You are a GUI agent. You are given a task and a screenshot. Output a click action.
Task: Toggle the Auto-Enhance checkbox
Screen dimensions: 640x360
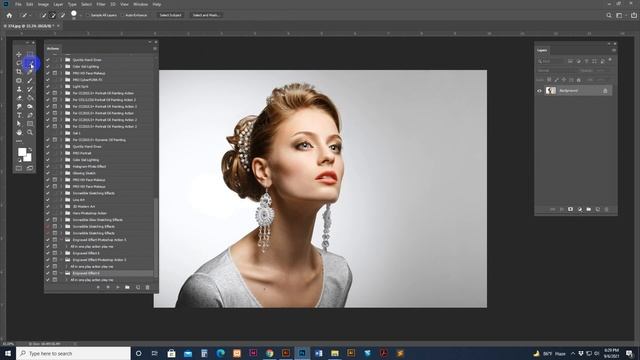point(122,15)
